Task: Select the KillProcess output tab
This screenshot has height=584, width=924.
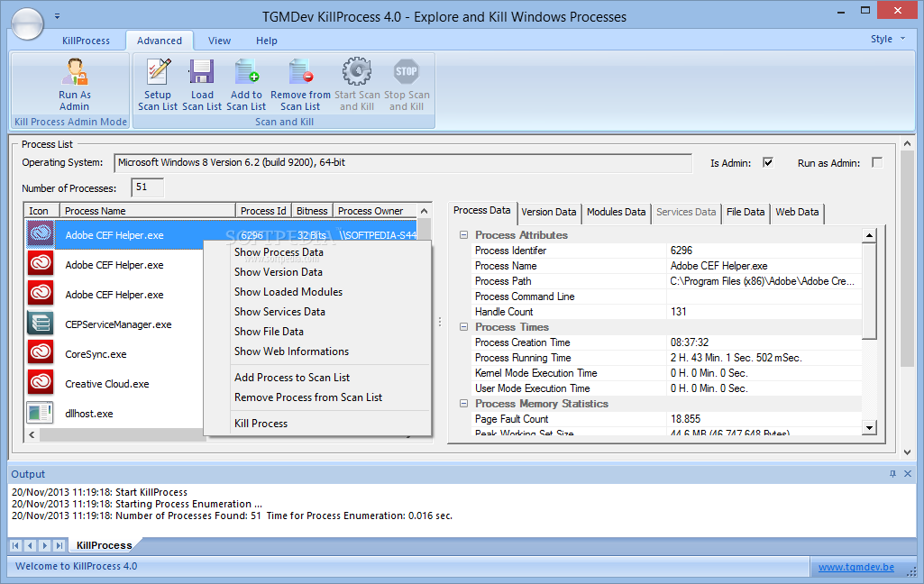Action: pyautogui.click(x=104, y=545)
